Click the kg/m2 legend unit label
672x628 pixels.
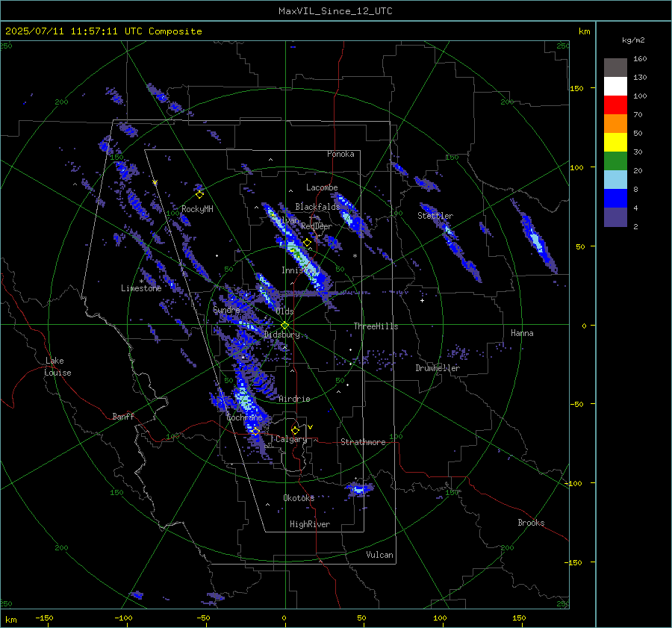[633, 40]
